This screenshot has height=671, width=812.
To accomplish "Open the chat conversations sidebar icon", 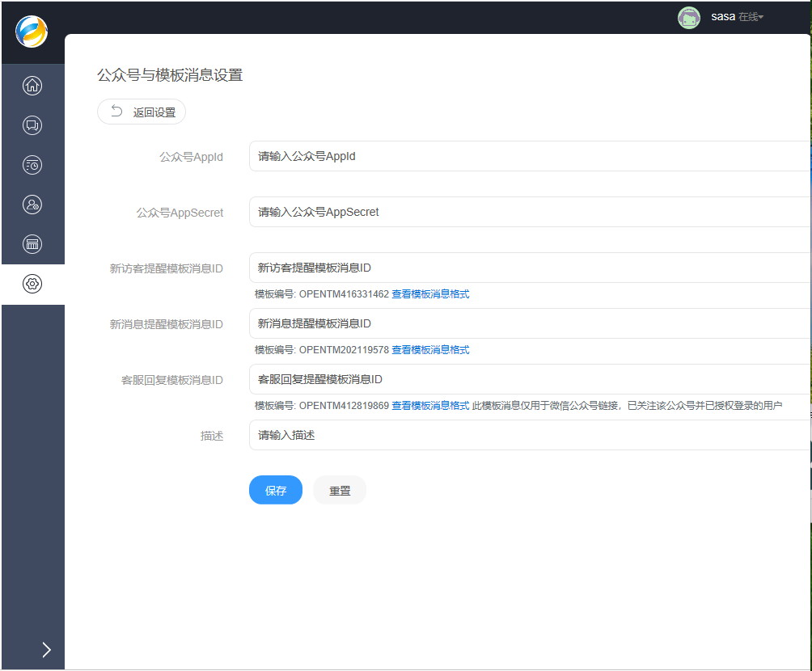I will click(x=32, y=125).
